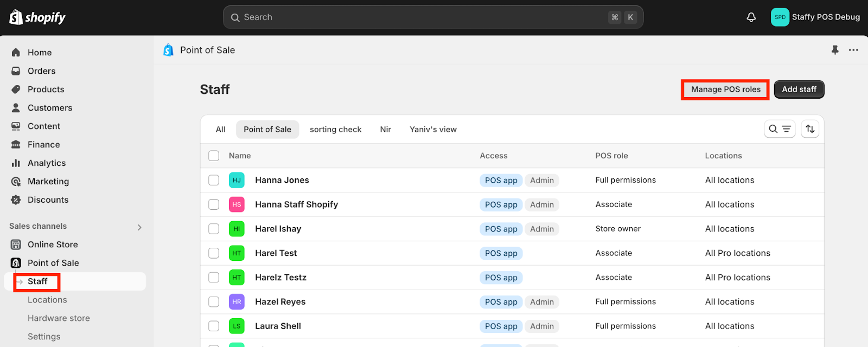This screenshot has height=347, width=868.
Task: Select Laura Shell's row checkbox
Action: point(214,326)
